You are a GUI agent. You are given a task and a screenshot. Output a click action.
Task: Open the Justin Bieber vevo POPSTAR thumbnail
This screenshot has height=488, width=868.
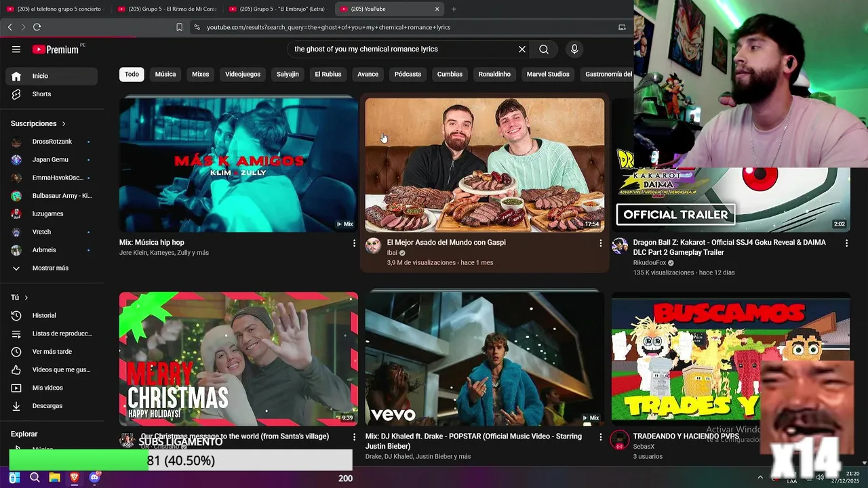pyautogui.click(x=485, y=359)
